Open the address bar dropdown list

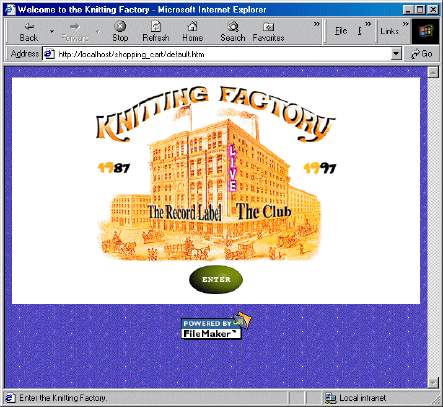point(396,54)
